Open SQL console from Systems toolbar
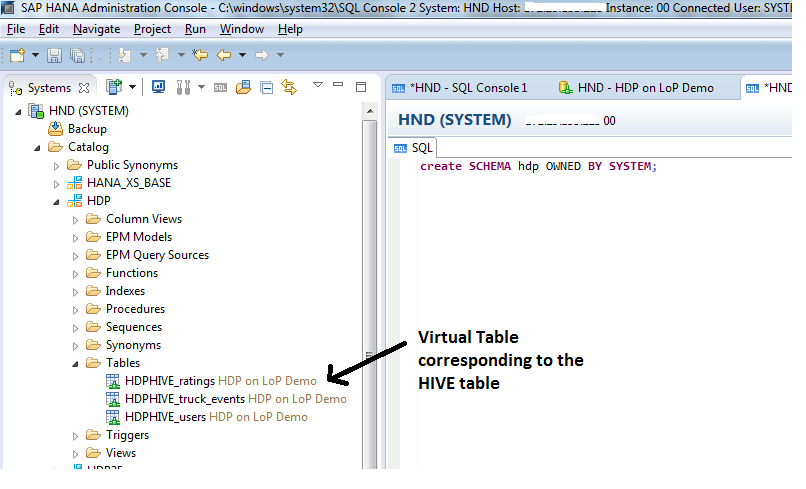The image size is (806, 489). click(220, 87)
